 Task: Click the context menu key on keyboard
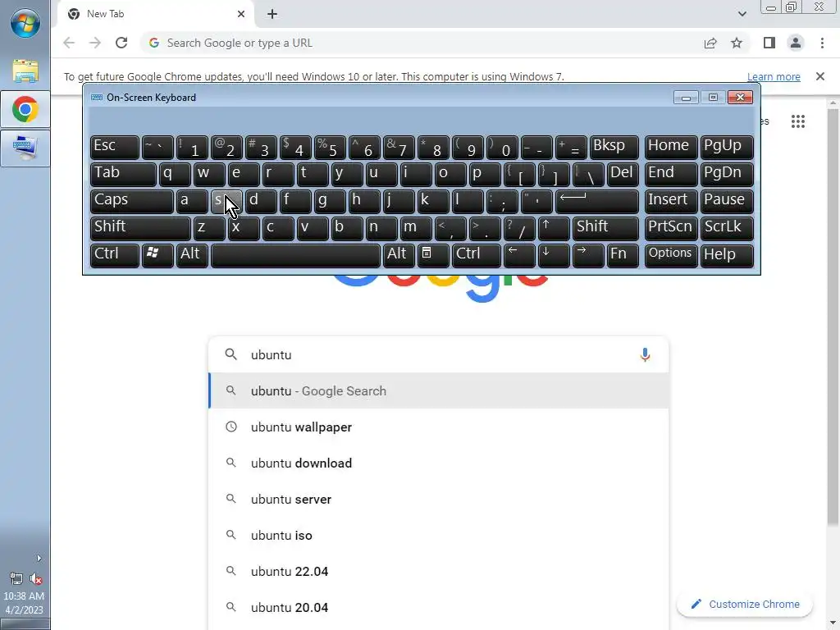[433, 255]
